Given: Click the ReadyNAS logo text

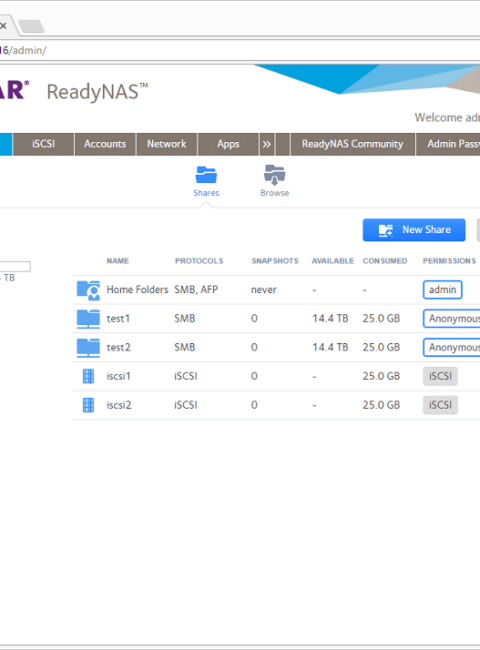Looking at the screenshot, I should [x=97, y=92].
